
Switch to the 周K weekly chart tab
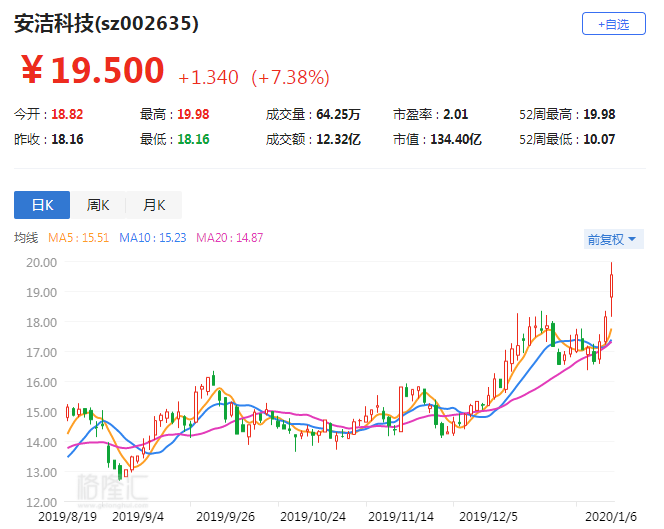click(x=98, y=205)
